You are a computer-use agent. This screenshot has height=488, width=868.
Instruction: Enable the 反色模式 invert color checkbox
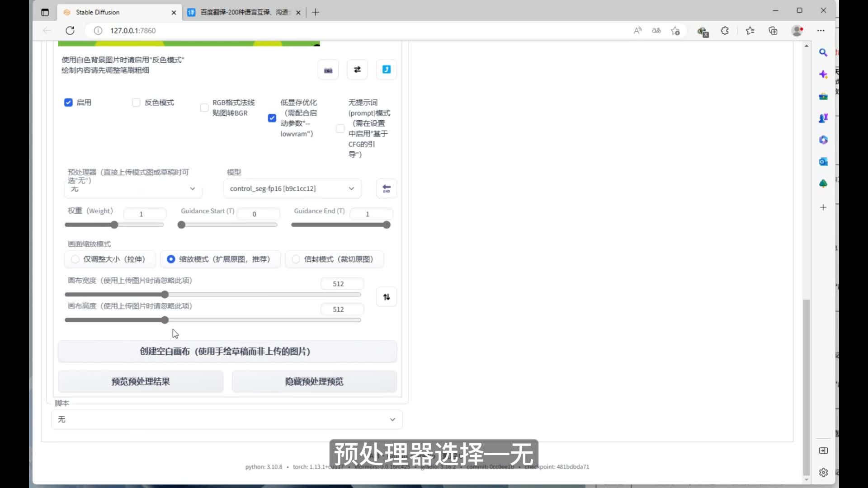pyautogui.click(x=136, y=103)
